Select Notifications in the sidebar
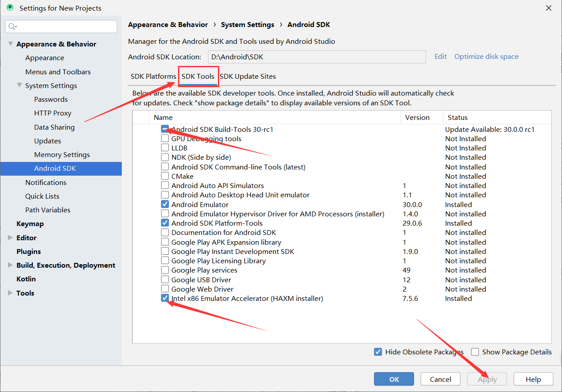Viewport: 562px width, 392px height. (46, 182)
